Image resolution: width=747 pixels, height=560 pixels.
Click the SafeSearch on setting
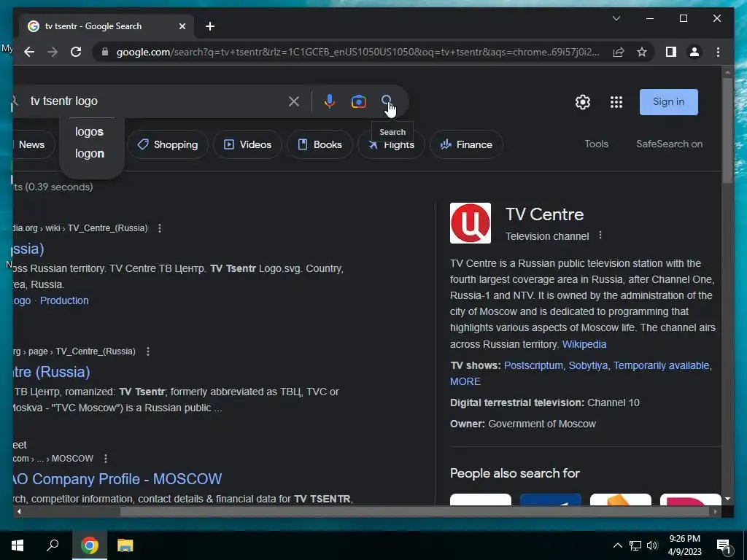tap(670, 144)
